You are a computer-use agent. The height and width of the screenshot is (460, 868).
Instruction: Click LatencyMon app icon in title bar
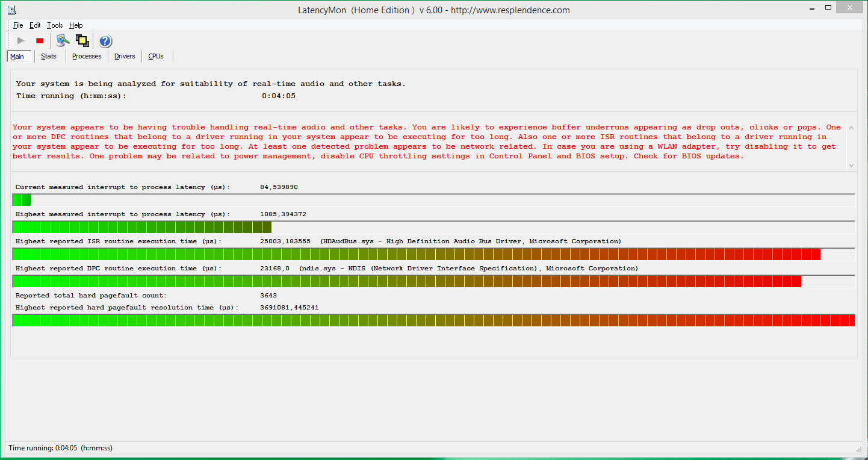click(12, 10)
